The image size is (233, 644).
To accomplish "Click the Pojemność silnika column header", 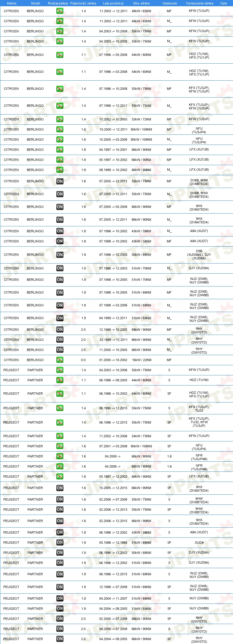I will [83, 3].
